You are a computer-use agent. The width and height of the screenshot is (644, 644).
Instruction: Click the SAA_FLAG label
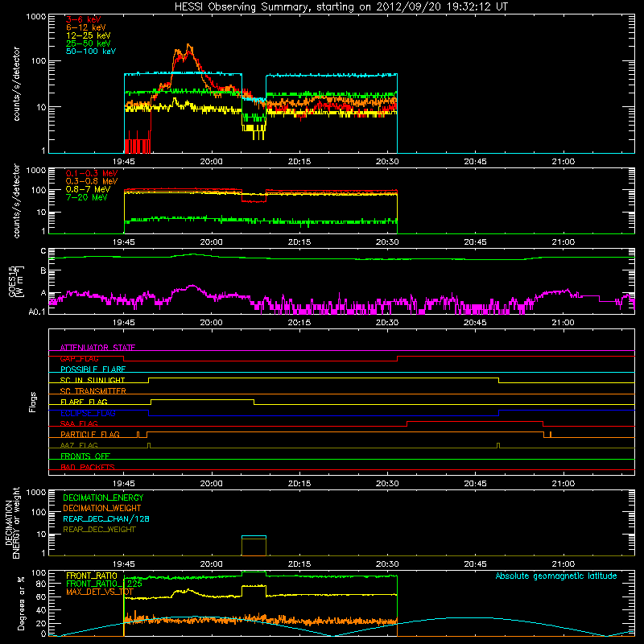click(x=79, y=423)
